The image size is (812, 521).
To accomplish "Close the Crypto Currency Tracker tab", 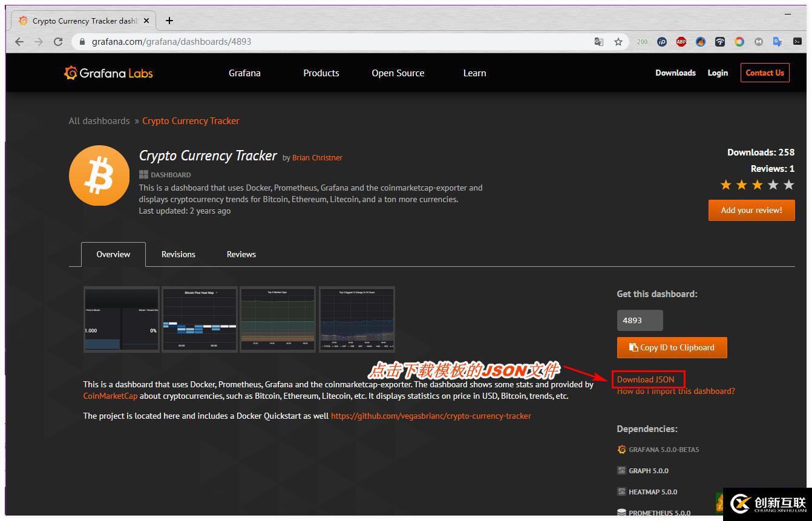I will (x=146, y=21).
